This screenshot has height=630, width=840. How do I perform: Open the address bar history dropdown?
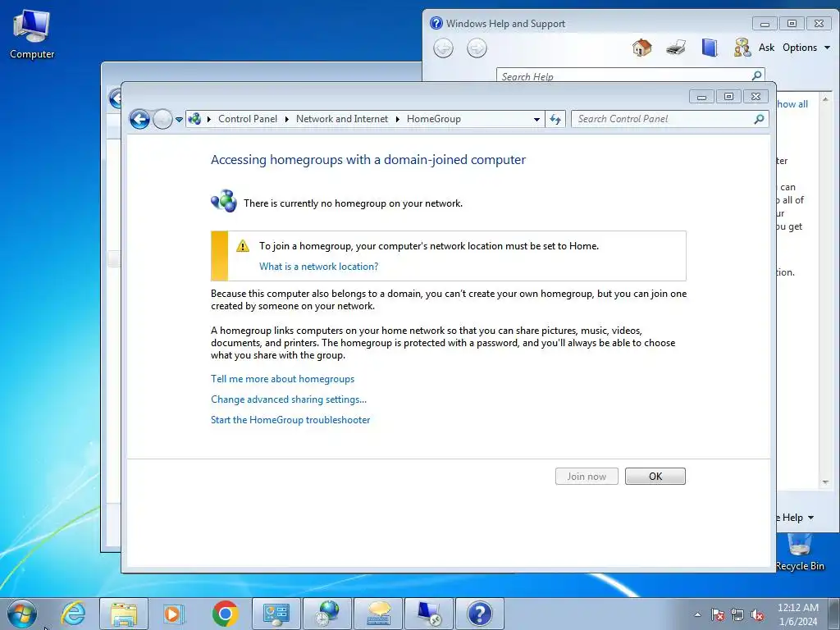pyautogui.click(x=536, y=120)
